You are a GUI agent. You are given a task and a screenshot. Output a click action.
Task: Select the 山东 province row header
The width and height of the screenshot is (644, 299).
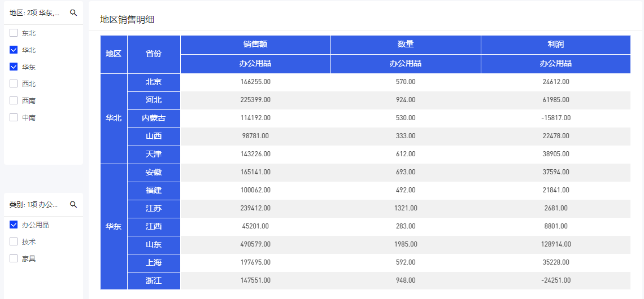(x=154, y=245)
